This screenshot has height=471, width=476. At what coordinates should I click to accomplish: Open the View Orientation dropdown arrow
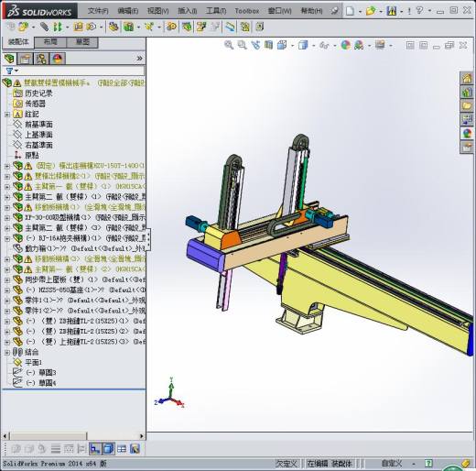pos(292,46)
